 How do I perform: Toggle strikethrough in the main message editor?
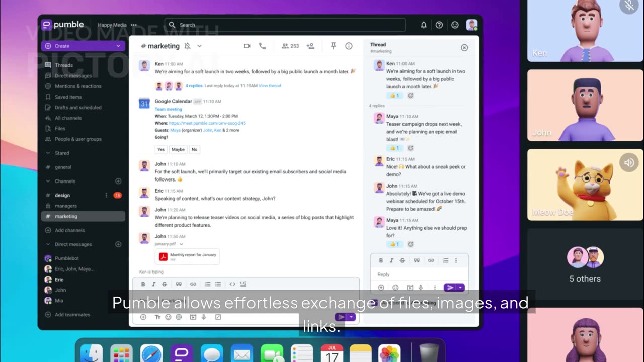[165, 284]
